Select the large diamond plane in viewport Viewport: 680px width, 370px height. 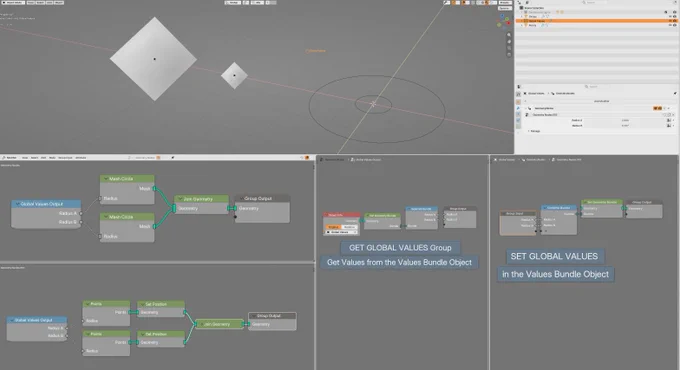154,59
